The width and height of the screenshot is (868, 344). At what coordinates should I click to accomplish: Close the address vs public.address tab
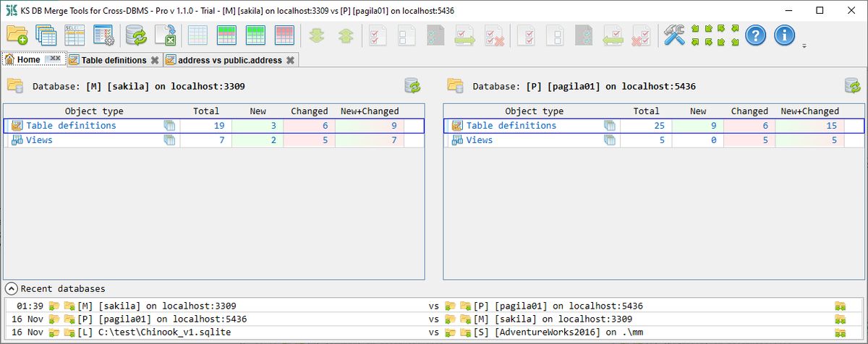(290, 61)
